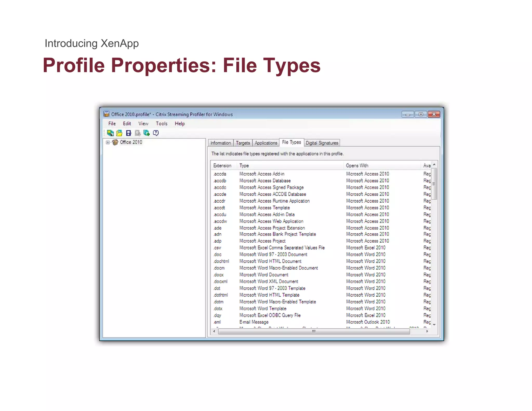The image size is (532, 411).
Task: Sort by the Extension column header
Action: click(x=223, y=165)
